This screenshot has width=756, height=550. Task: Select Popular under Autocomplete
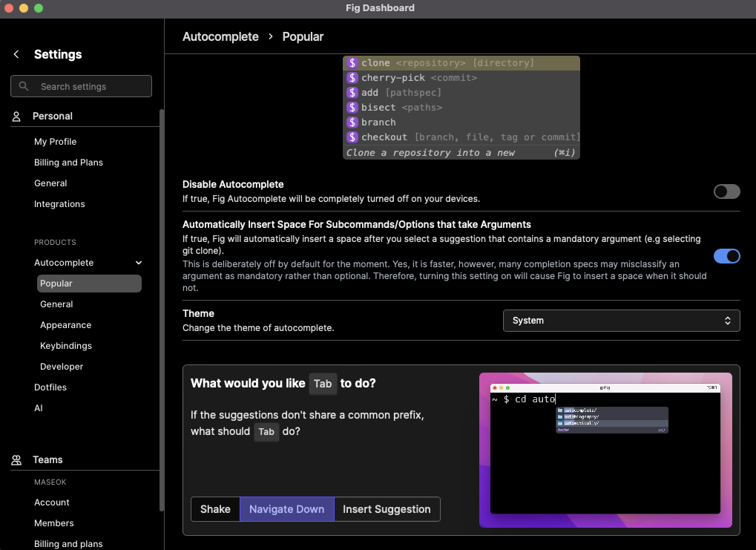click(89, 284)
